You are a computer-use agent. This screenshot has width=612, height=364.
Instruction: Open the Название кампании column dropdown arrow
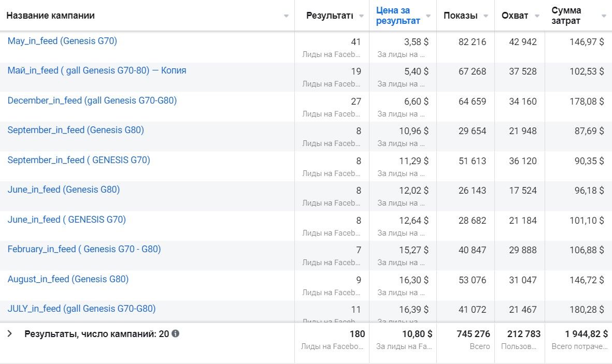click(286, 16)
